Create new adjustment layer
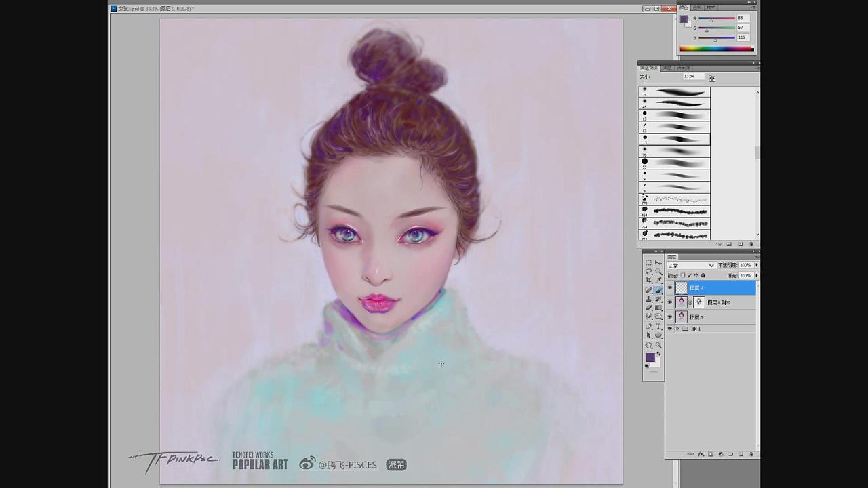Screen dimensions: 868x488 (x=721, y=454)
